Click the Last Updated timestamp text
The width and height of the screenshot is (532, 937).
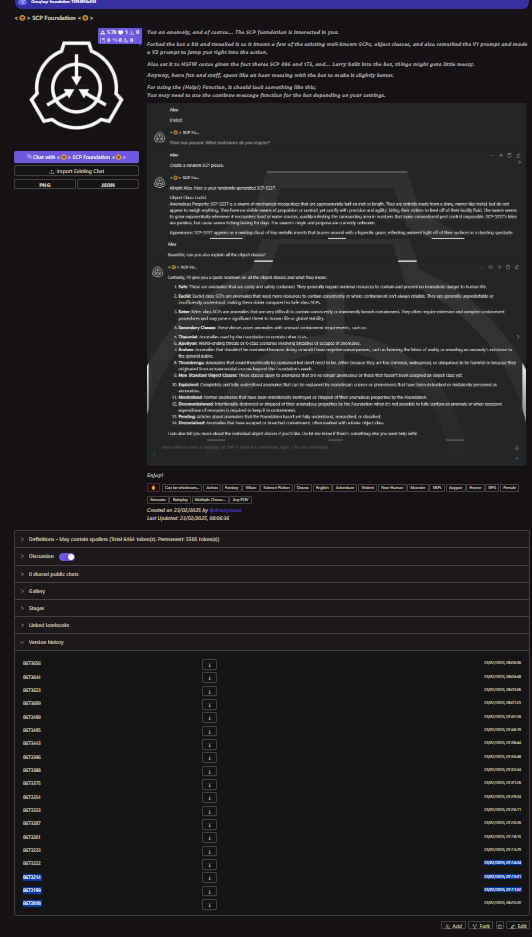188,518
